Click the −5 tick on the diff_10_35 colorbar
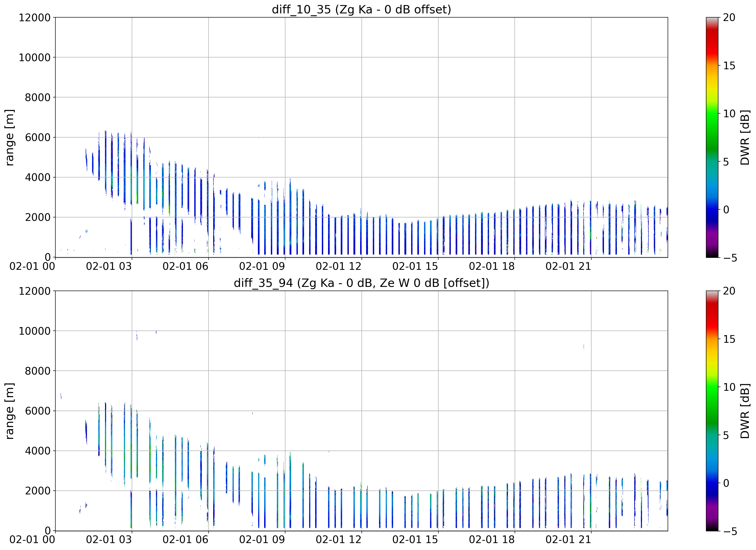 (x=730, y=258)
